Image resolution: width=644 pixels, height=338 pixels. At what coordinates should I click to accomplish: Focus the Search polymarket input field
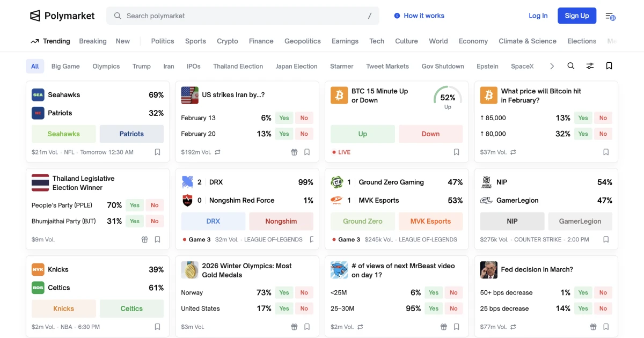tap(243, 16)
